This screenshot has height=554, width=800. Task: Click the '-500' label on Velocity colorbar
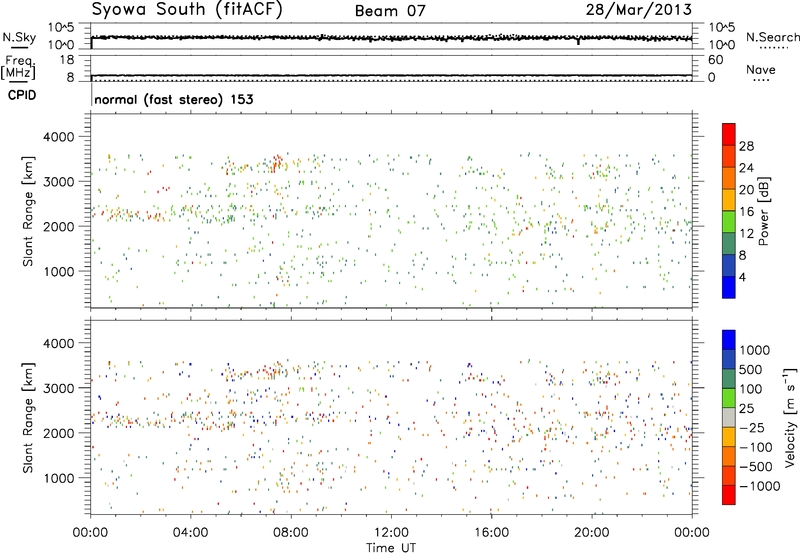756,466
